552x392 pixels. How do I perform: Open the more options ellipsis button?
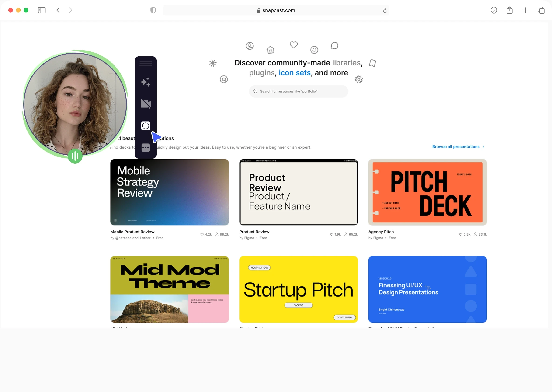146,148
